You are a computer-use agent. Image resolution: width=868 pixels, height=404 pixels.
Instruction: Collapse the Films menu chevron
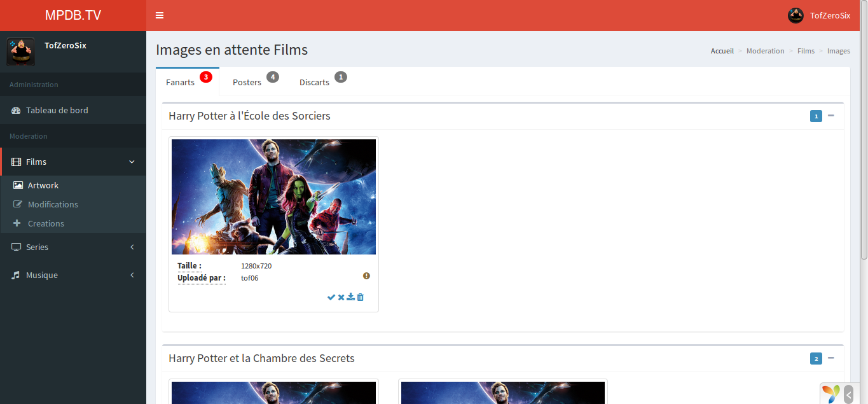[x=132, y=162]
